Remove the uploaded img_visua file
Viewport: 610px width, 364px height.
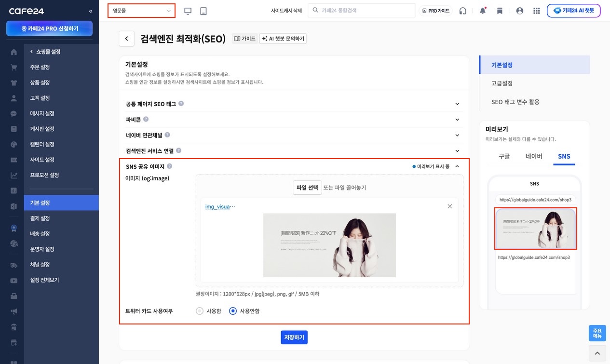point(450,206)
